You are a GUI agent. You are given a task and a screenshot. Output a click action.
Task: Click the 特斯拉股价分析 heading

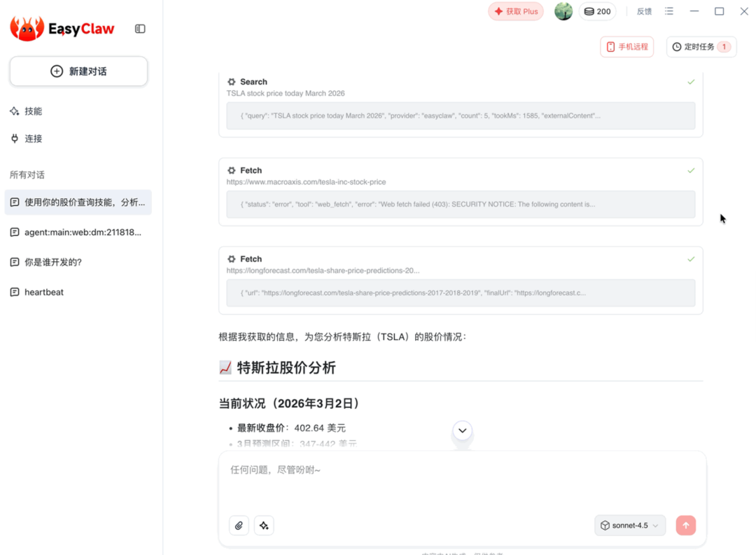277,368
